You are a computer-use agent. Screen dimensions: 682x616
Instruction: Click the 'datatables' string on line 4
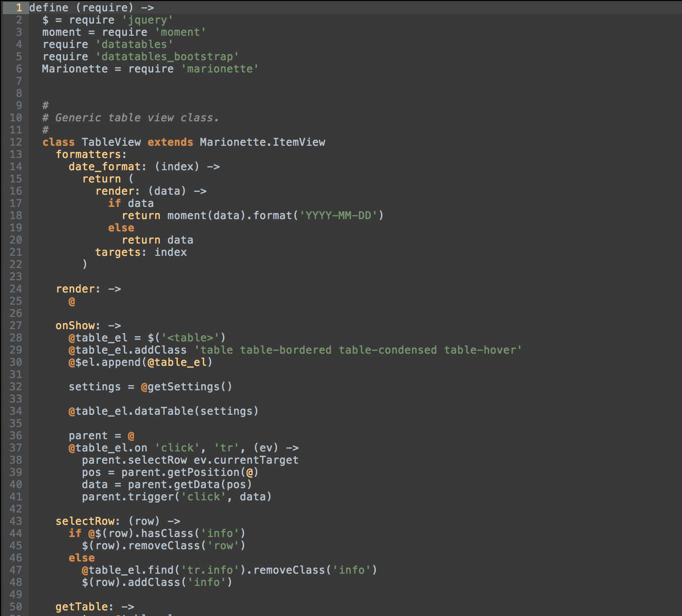pos(134,44)
